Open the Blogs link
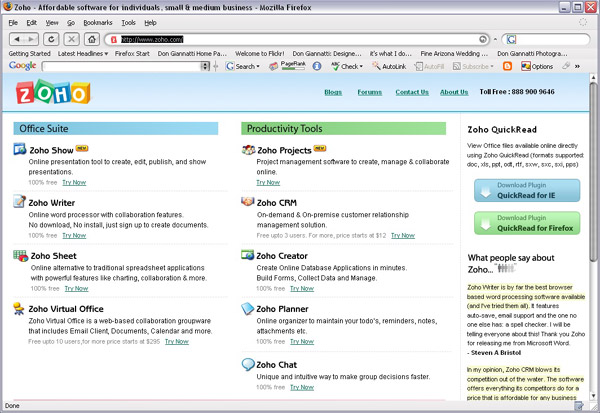 333,92
